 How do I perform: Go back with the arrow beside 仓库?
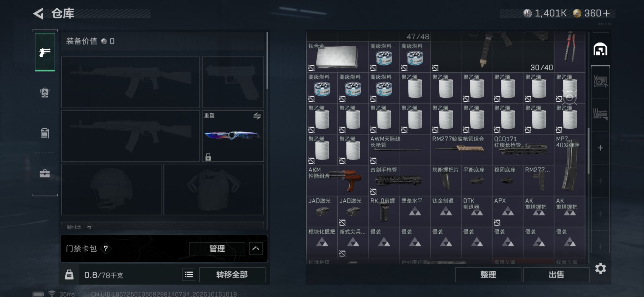coord(38,13)
